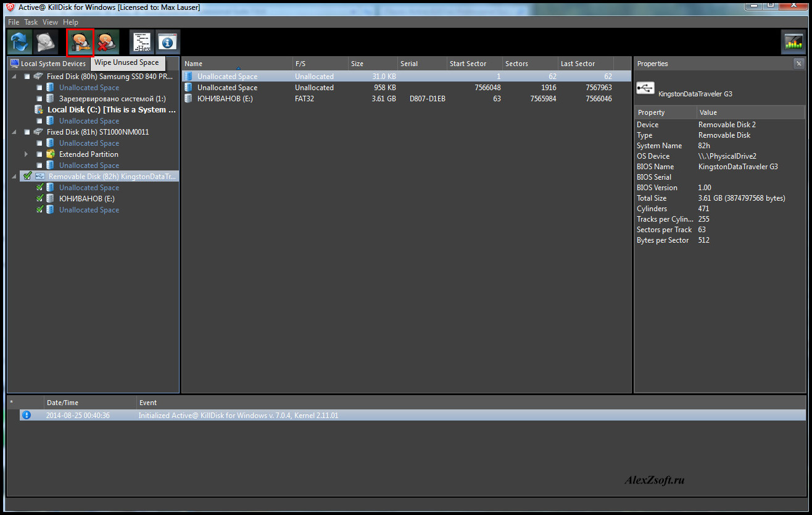Screen dimensions: 812x515
Task: Click the Зарезервировано системой volume icon
Action: (x=51, y=99)
